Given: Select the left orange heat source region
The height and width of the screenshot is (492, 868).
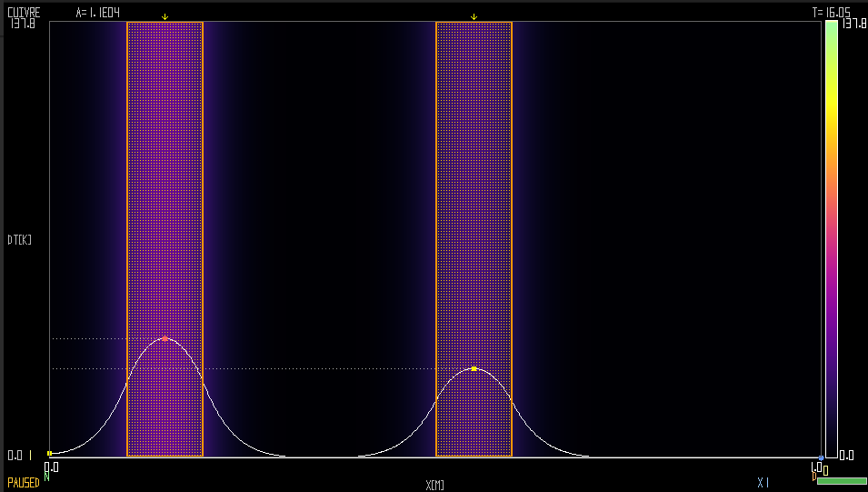Looking at the screenshot, I should pos(165,182).
